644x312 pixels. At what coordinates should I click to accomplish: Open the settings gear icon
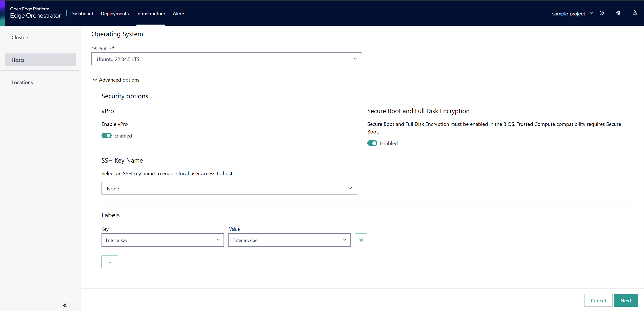pyautogui.click(x=618, y=13)
